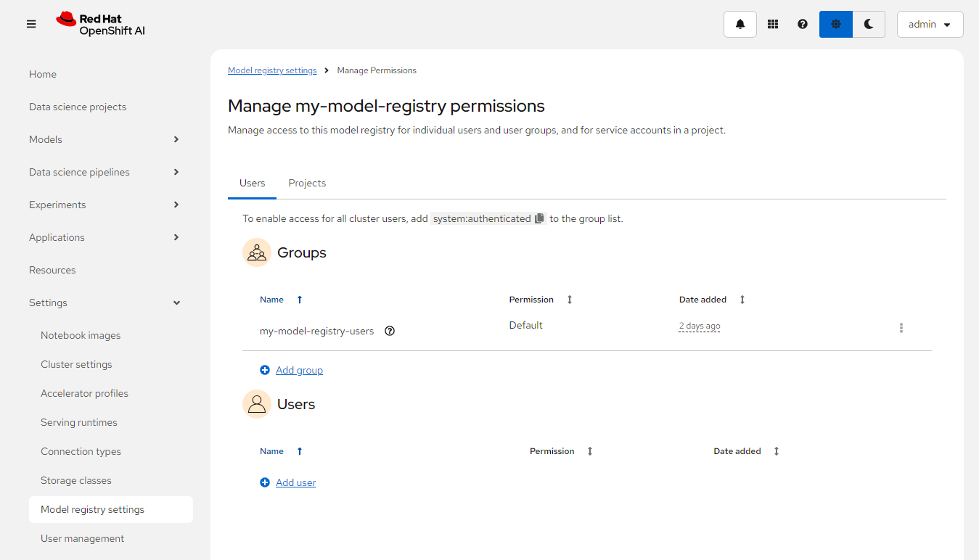This screenshot has width=979, height=560.
Task: Sort groups table by Permission
Action: coord(541,300)
